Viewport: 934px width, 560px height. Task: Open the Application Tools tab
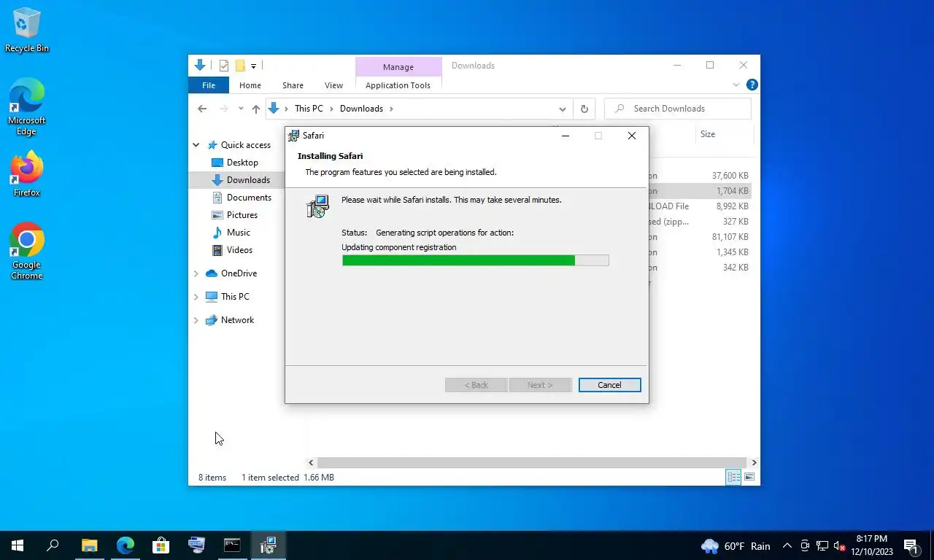tap(398, 85)
